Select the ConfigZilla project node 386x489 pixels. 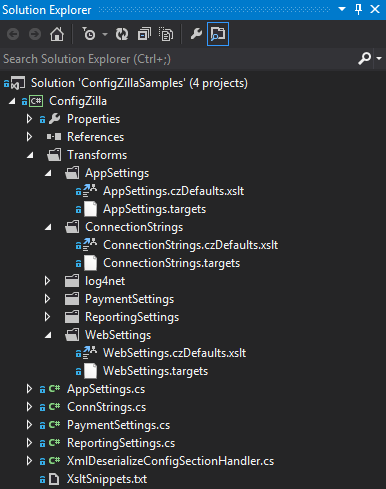coord(78,101)
